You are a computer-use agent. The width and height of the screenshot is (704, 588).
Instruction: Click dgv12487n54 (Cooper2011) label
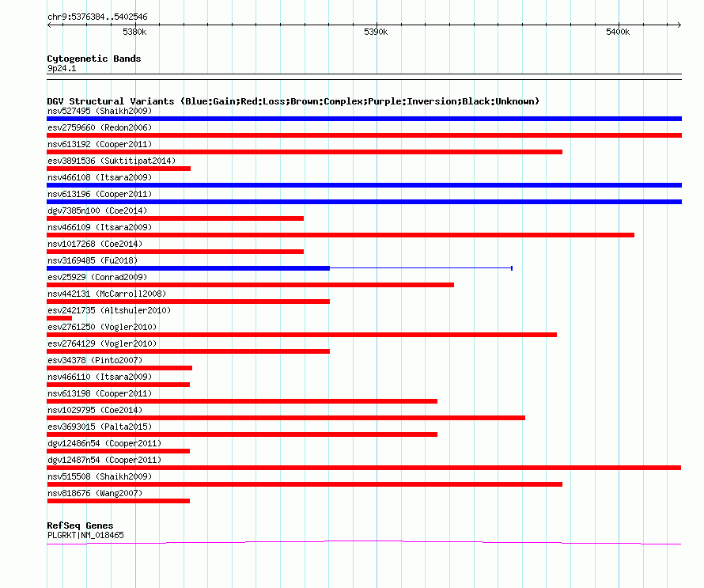104,460
